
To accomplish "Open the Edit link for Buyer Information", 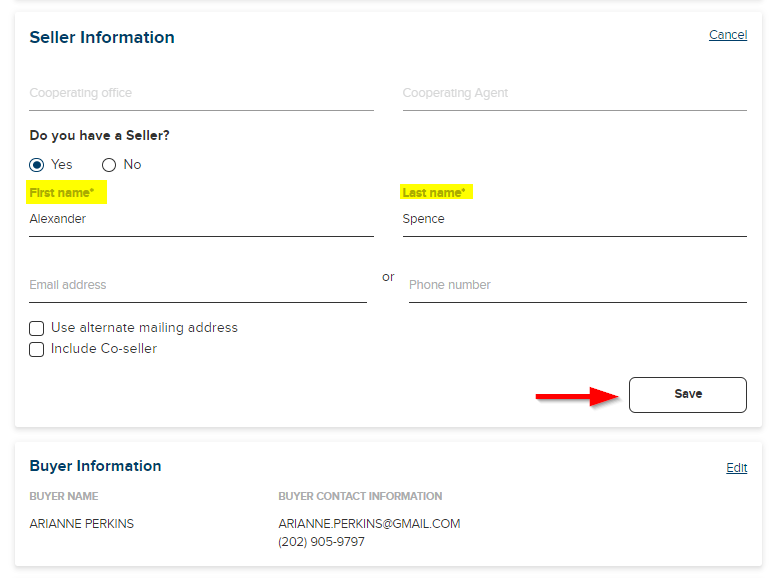I will click(736, 468).
